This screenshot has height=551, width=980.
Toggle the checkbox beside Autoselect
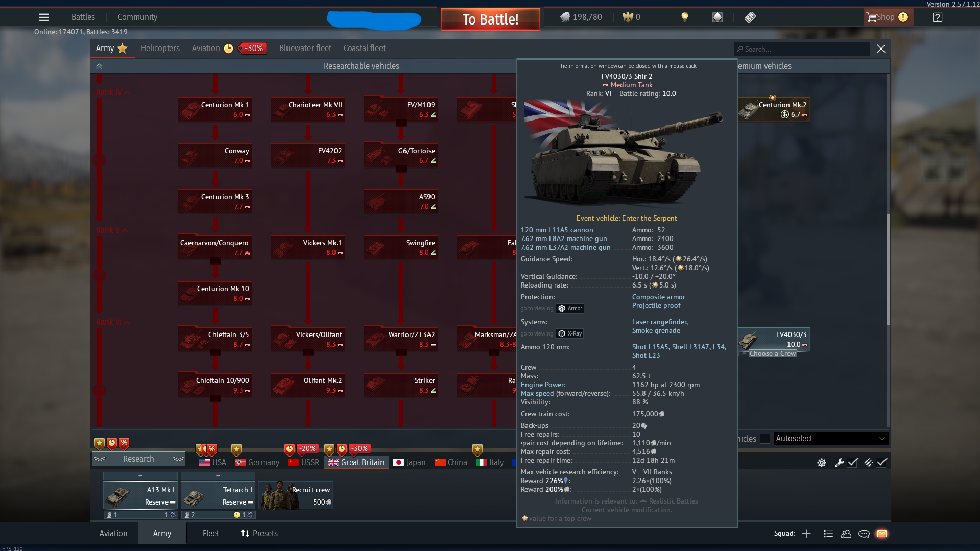(x=765, y=439)
